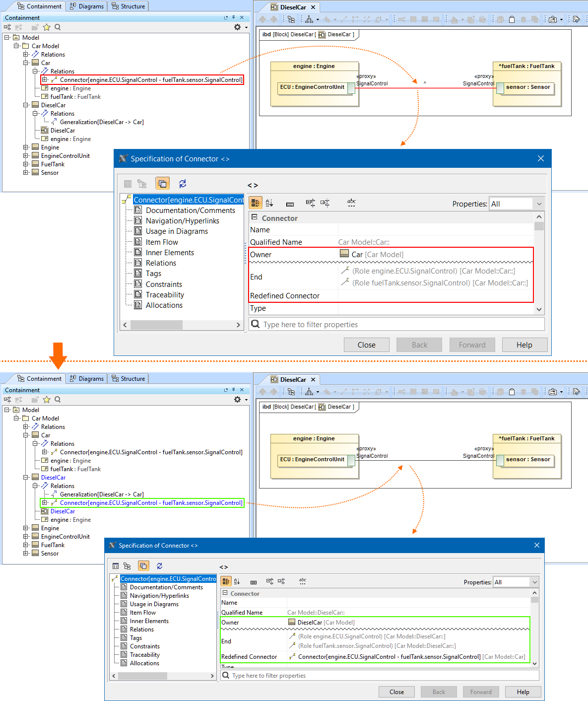Click the toolbox icon in the bottom diagram toolbar

553,392
